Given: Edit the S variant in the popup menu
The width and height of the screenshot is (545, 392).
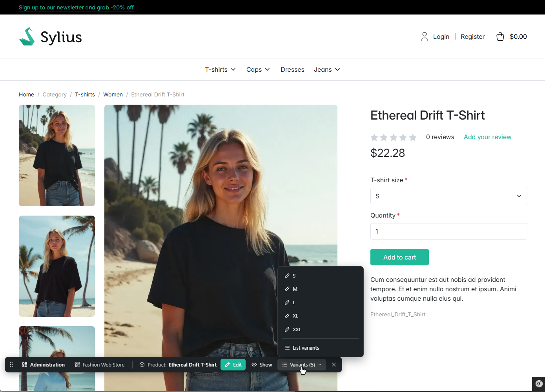Looking at the screenshot, I should tap(321, 276).
